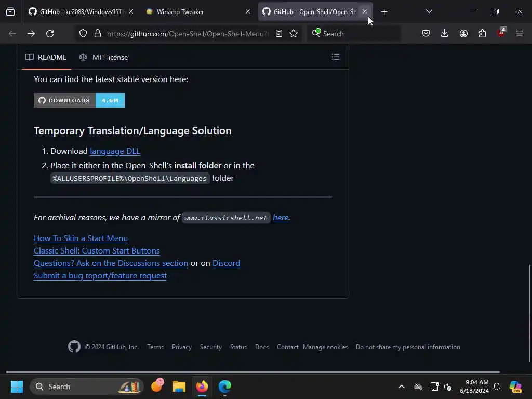Close the Open-Shell GitHub tab

point(364,11)
